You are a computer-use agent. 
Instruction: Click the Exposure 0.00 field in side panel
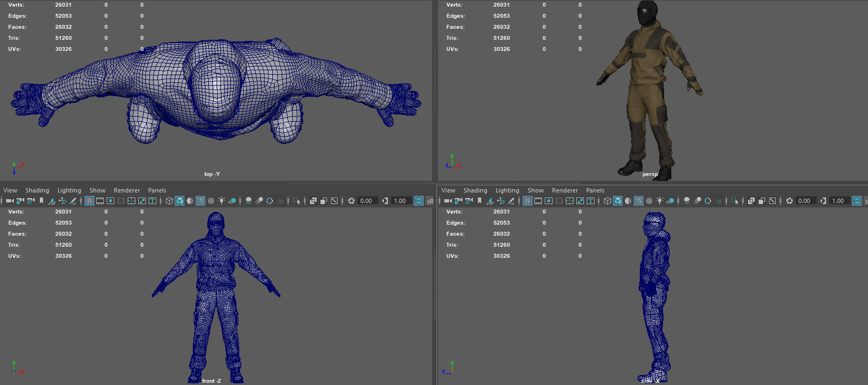tap(806, 201)
